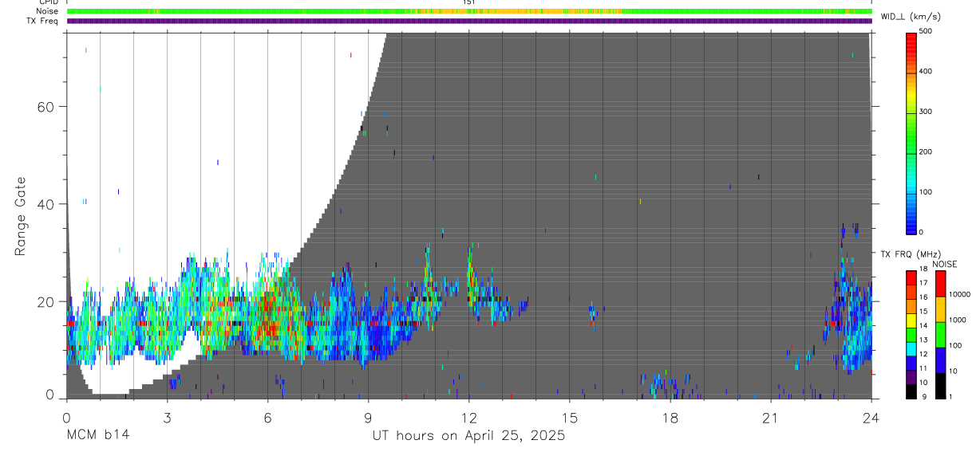Image resolution: width=980 pixels, height=452 pixels.
Task: Click the 'MCM b14' radar label
Action: pyautogui.click(x=97, y=435)
